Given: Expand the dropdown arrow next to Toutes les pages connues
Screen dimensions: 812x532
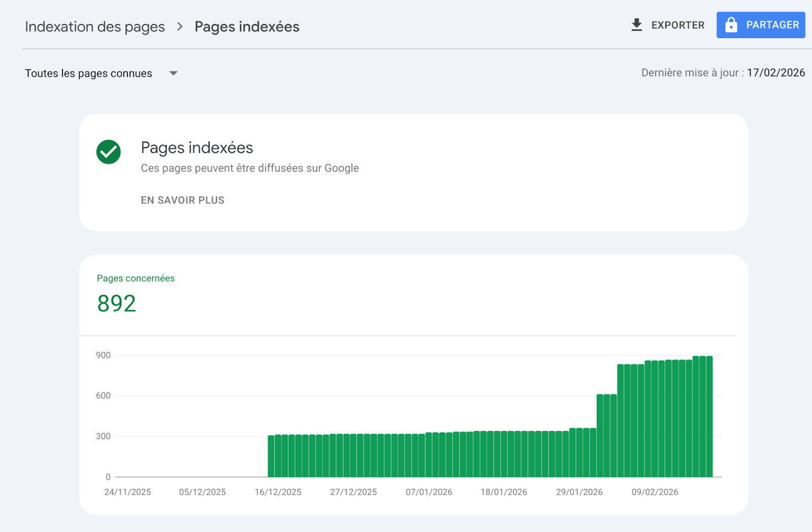Looking at the screenshot, I should (x=173, y=73).
